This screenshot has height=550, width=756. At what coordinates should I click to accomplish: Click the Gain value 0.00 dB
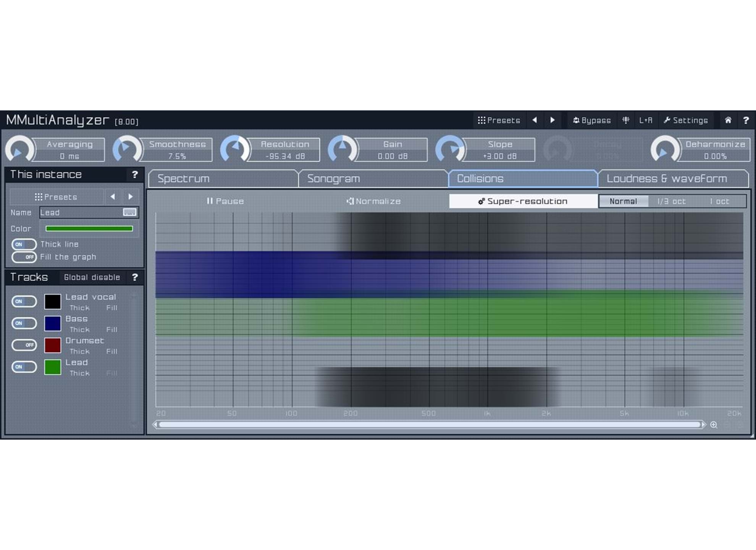click(393, 156)
